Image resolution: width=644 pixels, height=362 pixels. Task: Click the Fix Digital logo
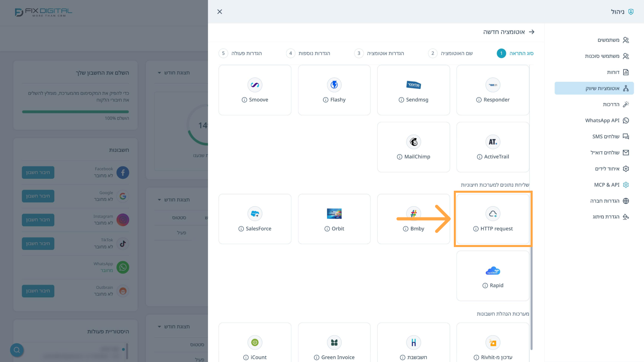pyautogui.click(x=44, y=12)
